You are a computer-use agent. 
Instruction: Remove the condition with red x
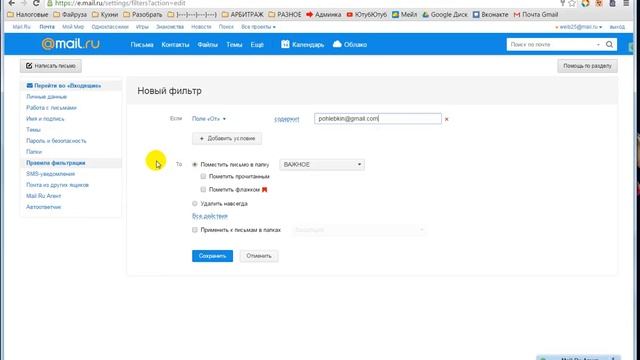coord(447,119)
